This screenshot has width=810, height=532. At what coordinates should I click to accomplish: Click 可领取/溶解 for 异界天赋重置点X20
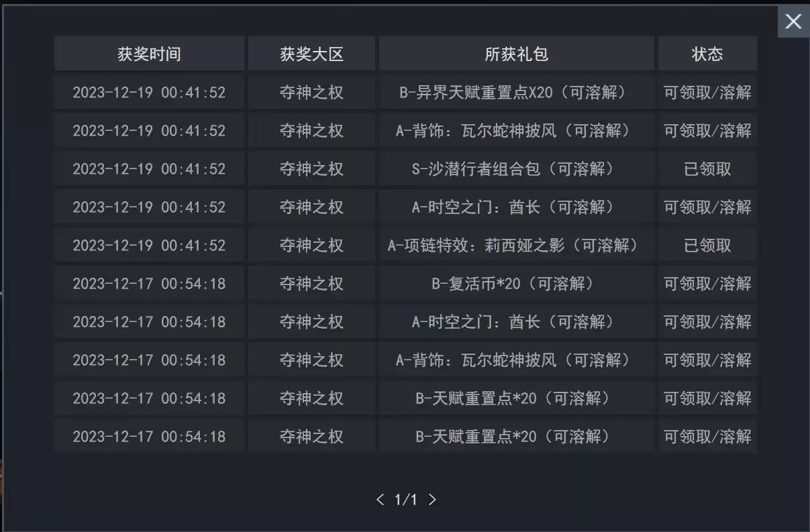coord(707,93)
